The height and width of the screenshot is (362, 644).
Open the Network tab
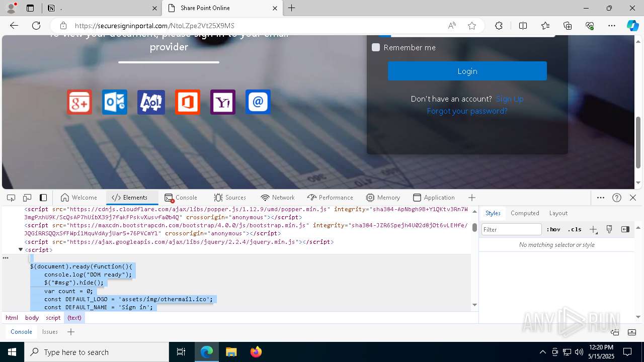coord(278,198)
